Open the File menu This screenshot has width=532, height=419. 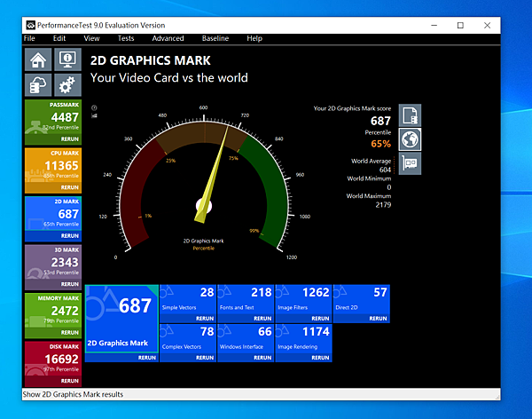click(x=29, y=38)
